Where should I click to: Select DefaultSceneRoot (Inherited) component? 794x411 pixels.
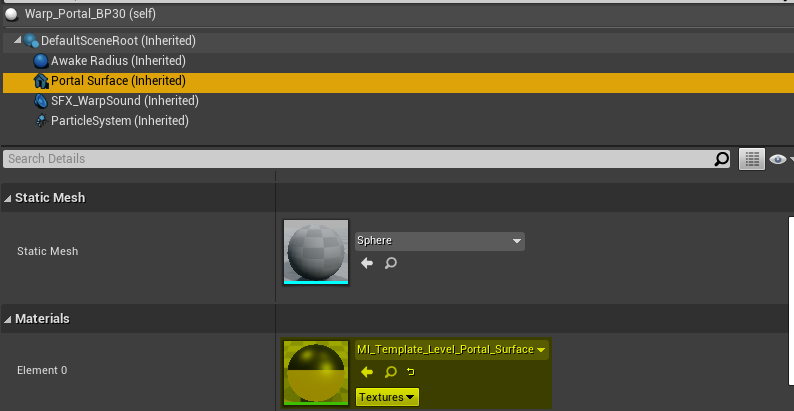(x=397, y=40)
